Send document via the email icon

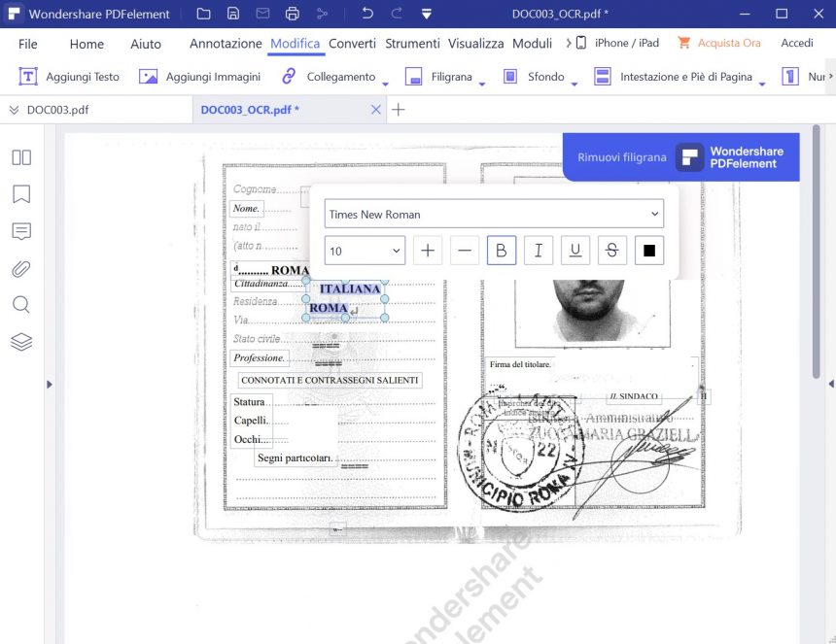coord(262,14)
